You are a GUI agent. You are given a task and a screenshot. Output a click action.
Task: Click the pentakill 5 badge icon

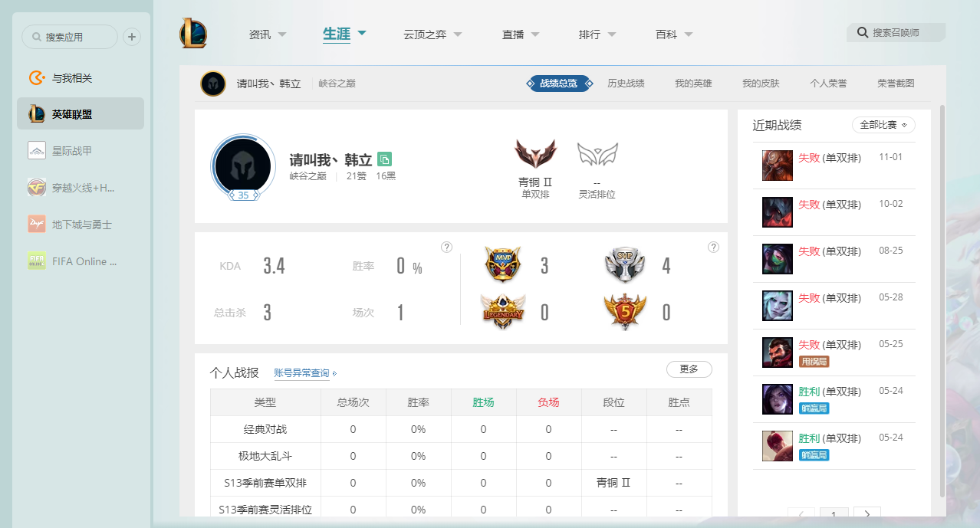[x=624, y=312]
